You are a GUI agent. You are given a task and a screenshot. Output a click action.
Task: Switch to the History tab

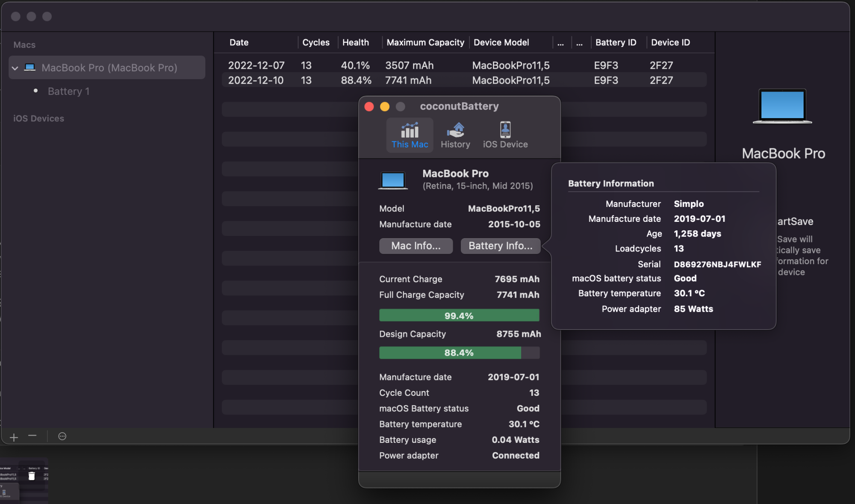(x=455, y=135)
